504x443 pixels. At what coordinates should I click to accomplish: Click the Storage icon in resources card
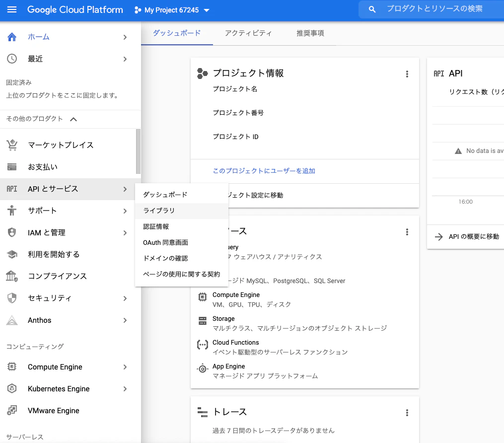coord(203,321)
